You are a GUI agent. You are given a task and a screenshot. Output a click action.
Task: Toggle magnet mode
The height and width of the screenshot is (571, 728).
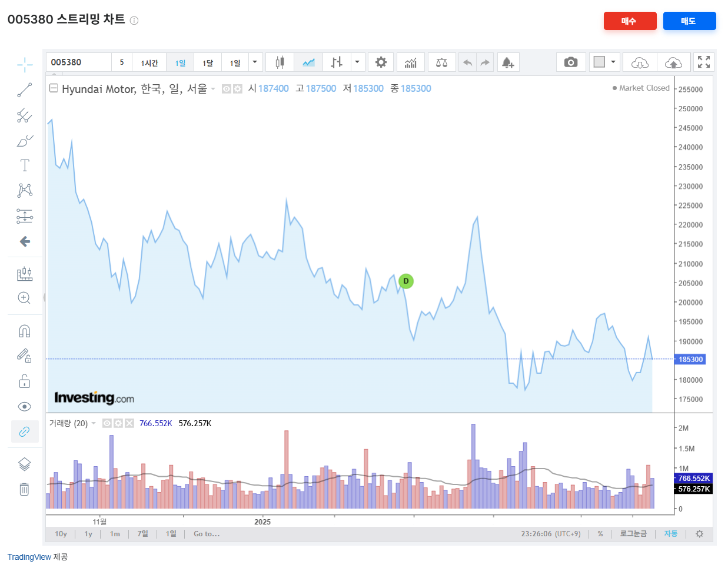[25, 331]
